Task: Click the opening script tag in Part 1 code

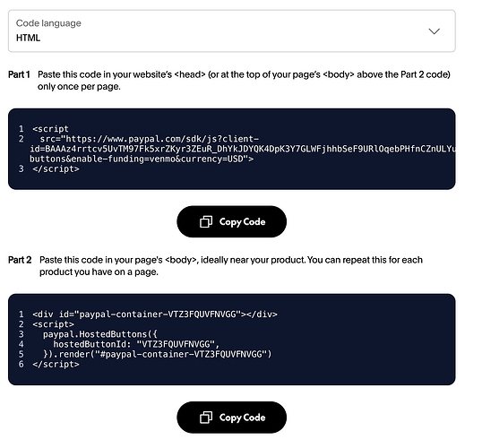Action: 50,129
